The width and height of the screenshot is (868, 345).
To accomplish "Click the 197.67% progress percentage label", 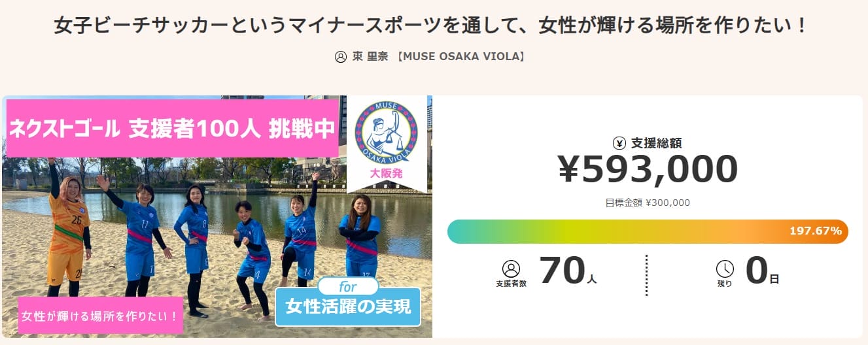I will pyautogui.click(x=816, y=232).
